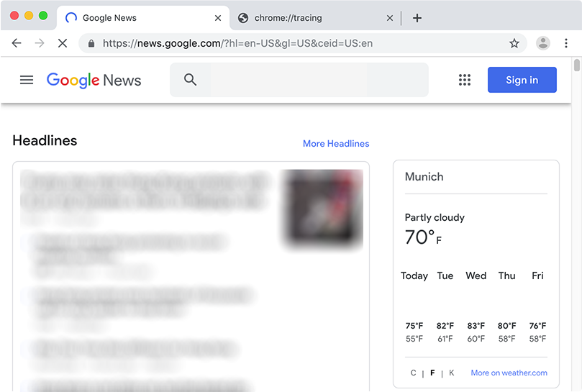The width and height of the screenshot is (582, 392).
Task: Switch temperature to Fahrenheit
Action: [432, 373]
